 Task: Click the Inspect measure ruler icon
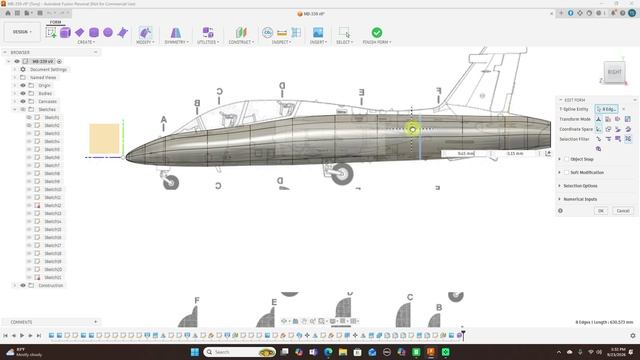(282, 33)
